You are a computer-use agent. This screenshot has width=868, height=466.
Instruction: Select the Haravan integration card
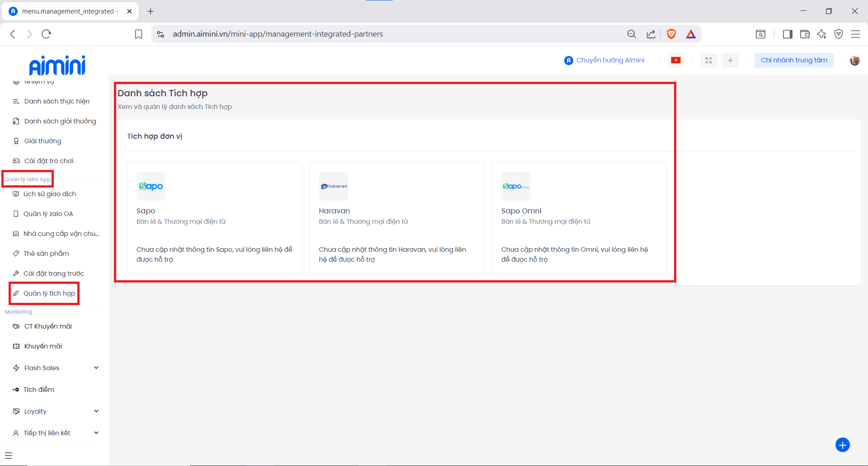click(x=396, y=218)
